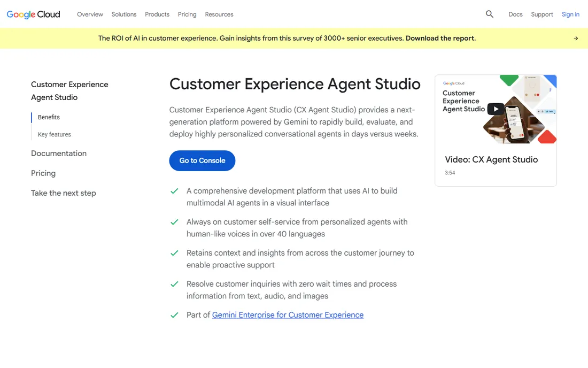Screen dimensions: 588x368
Task: Play the CX Agent Studio video
Action: [496, 109]
